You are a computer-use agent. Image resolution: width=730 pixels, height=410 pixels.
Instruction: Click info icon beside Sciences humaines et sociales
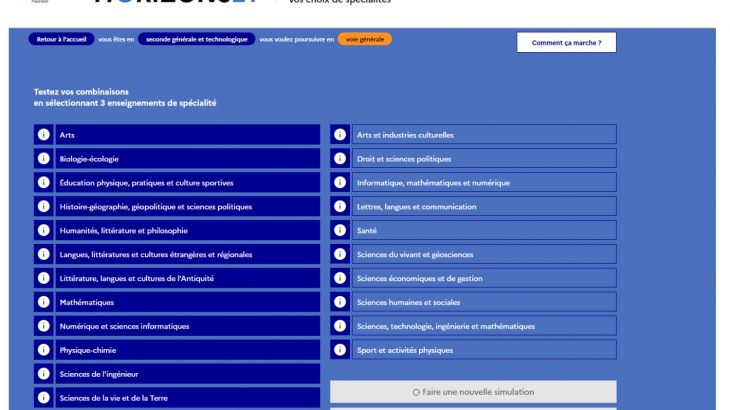click(340, 302)
